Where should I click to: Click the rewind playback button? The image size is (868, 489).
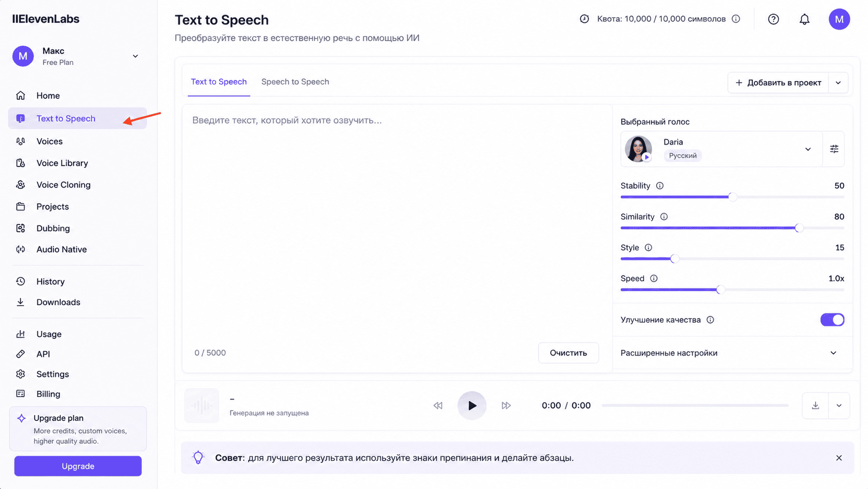pos(438,406)
